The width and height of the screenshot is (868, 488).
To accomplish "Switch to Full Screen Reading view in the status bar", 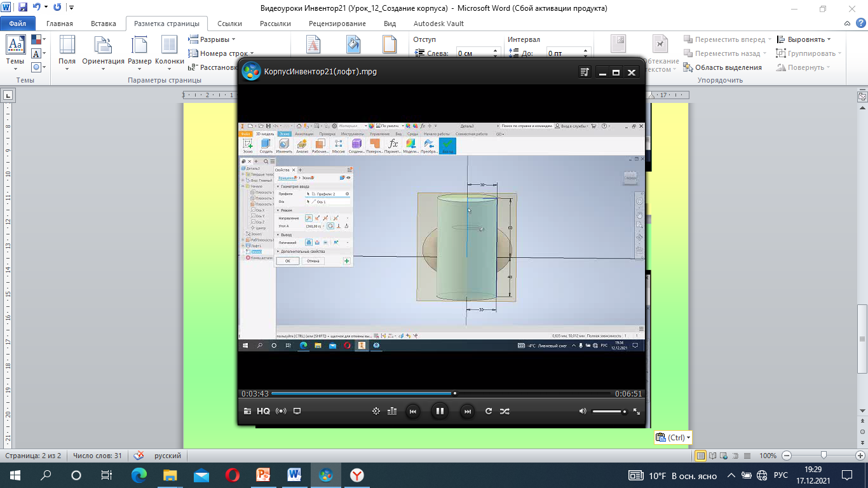I will click(x=713, y=456).
